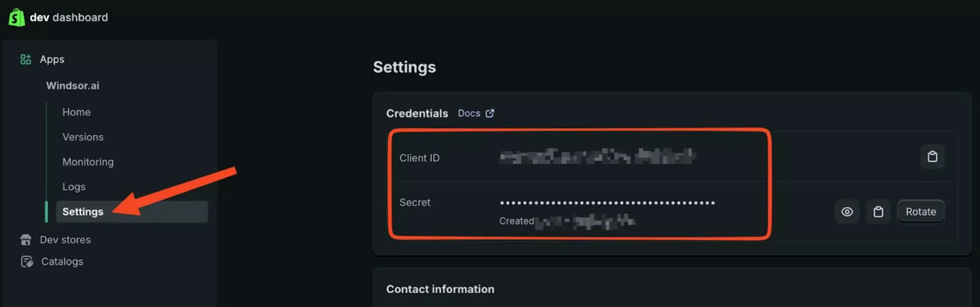This screenshot has height=307, width=980.
Task: Click the Credentials section heading
Action: point(417,113)
